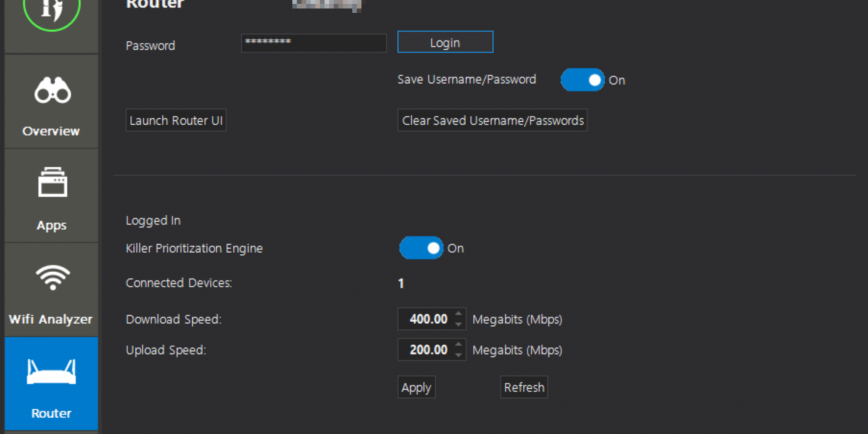Decrease Upload Speed with the down arrow
Image resolution: width=868 pixels, height=434 pixels.
459,355
